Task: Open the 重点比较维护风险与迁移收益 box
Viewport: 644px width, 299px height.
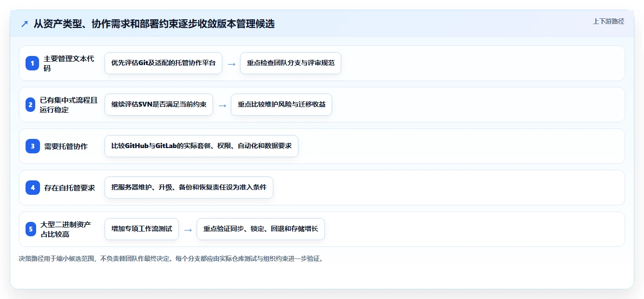Action: pyautogui.click(x=282, y=105)
